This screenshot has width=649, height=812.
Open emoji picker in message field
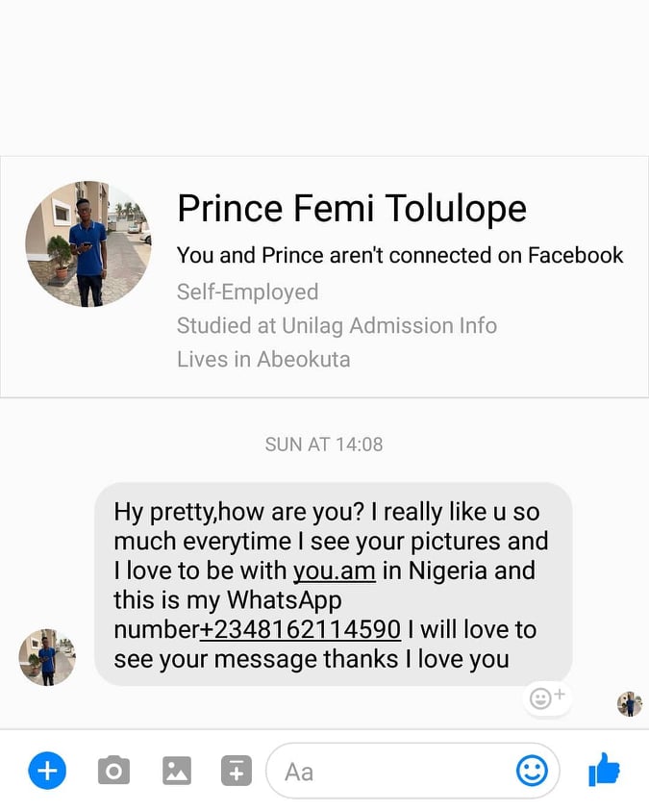point(532,770)
